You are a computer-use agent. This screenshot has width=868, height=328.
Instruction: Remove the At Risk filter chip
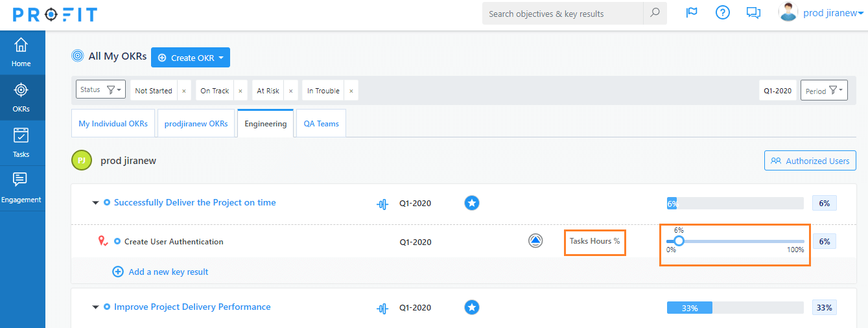click(x=290, y=91)
